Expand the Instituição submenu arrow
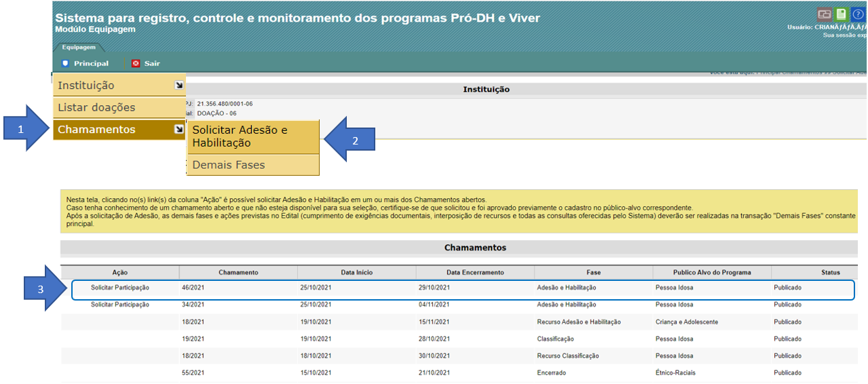 coord(178,85)
